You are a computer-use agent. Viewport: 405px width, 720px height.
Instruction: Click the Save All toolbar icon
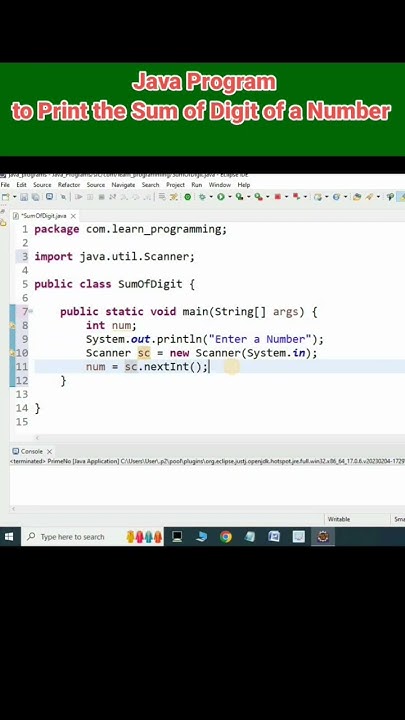(x=35, y=197)
